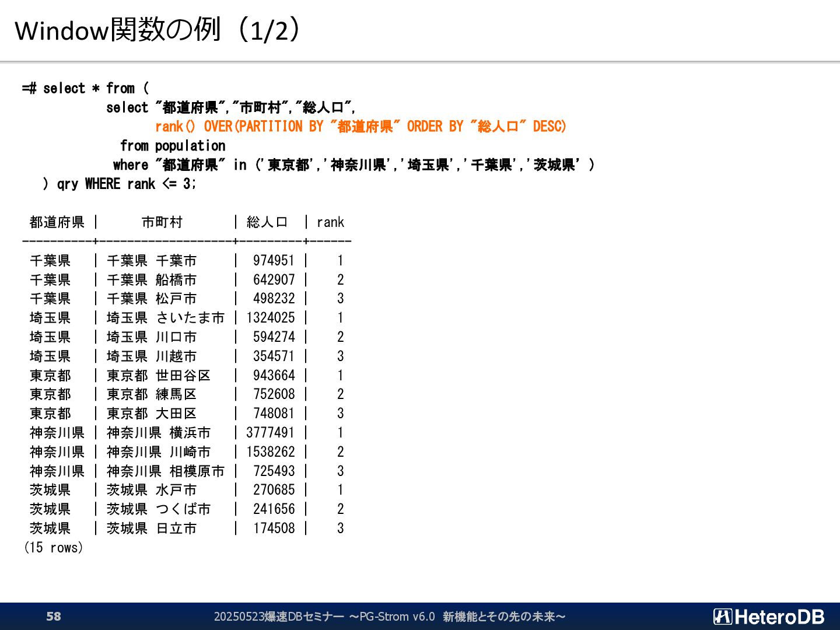
Task: Click cell 東京都 練馬区
Action: click(152, 394)
